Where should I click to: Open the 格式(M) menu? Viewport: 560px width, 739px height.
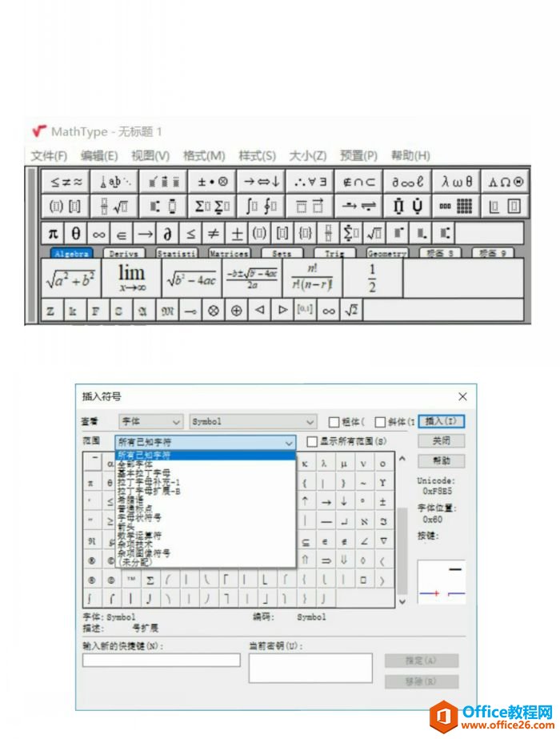click(204, 156)
